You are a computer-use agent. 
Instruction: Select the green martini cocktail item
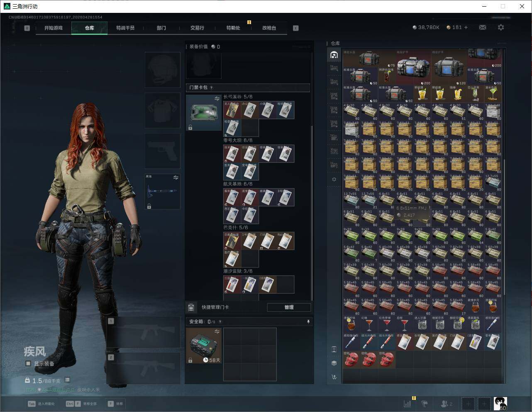493,94
